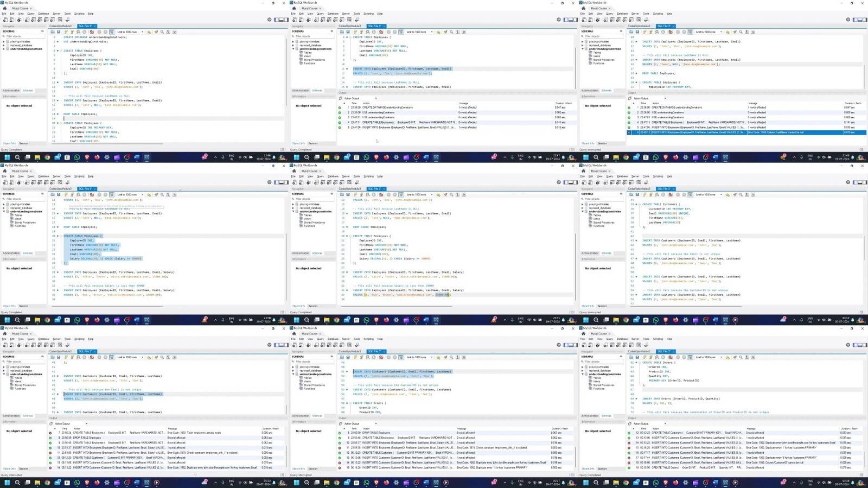Save the script in the window showing editor line 1
Image resolution: width=868 pixels, height=488 pixels.
point(59,32)
